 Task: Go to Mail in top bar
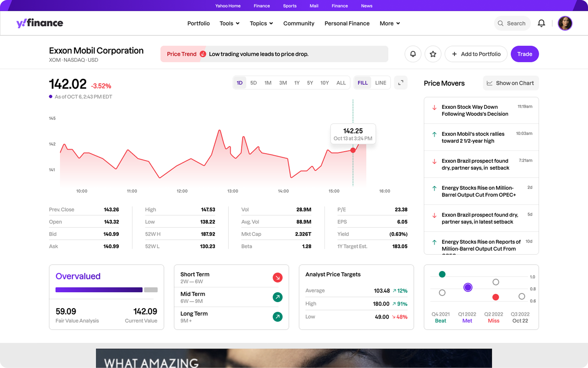click(x=314, y=6)
